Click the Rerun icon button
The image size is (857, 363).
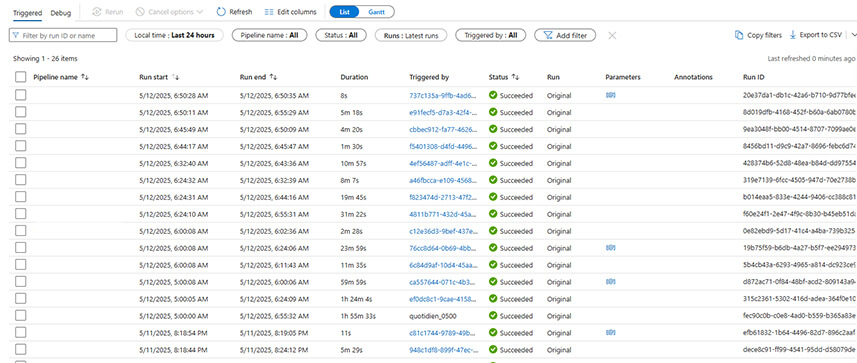(x=107, y=11)
